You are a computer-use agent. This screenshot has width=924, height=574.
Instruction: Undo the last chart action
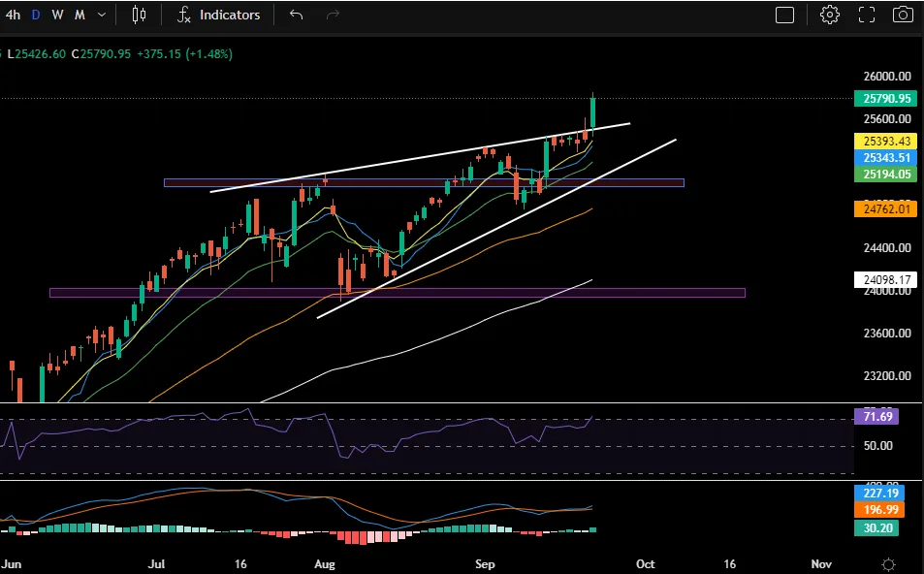point(297,15)
